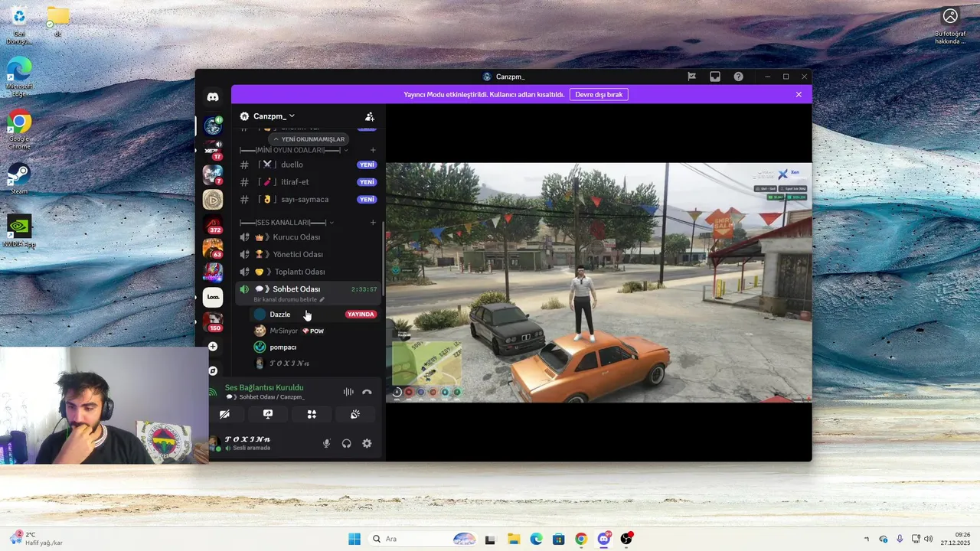Viewport: 980px width, 551px height.
Task: Jump to YENİ OKUNMAMIŞLAR unread messages
Action: click(309, 139)
